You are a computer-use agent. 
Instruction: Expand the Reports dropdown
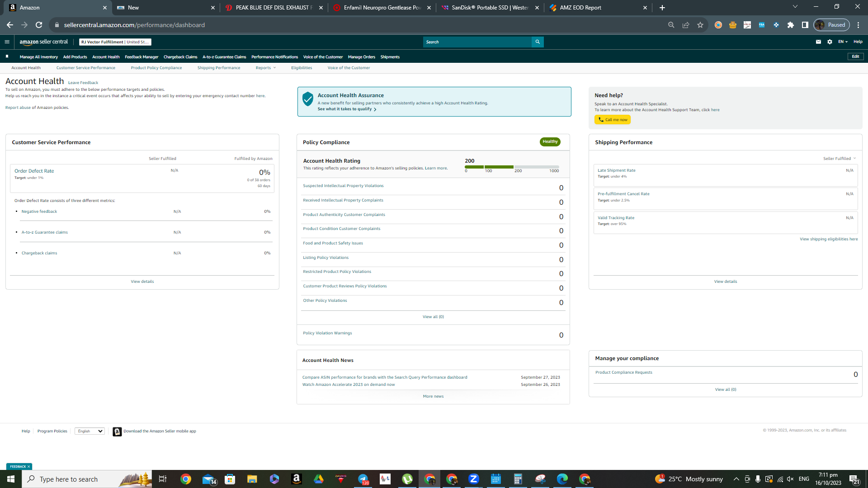(265, 68)
